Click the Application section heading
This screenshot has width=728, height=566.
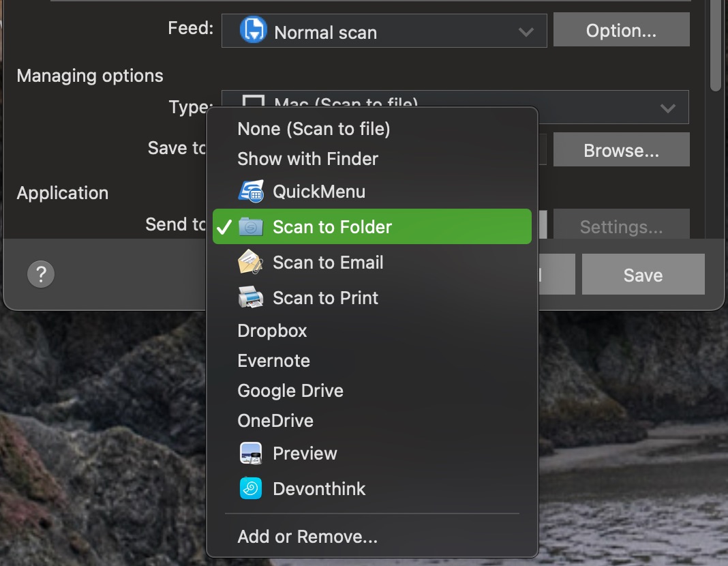pyautogui.click(x=63, y=193)
